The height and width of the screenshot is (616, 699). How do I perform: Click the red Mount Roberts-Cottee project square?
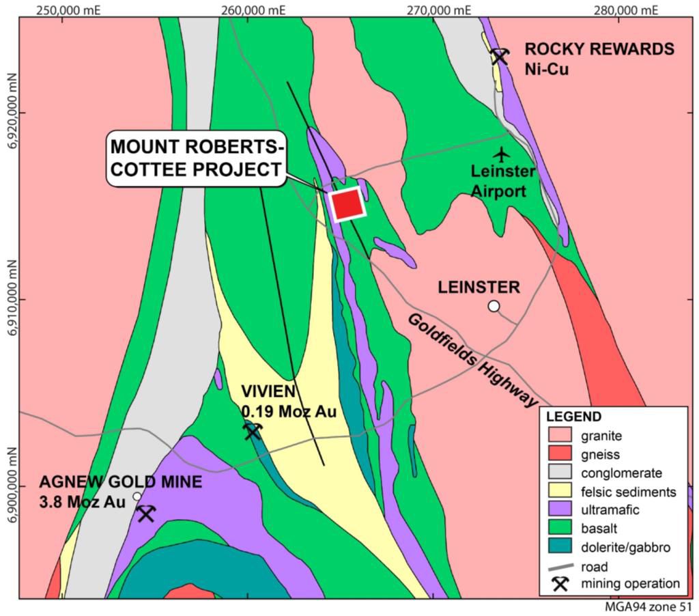347,204
